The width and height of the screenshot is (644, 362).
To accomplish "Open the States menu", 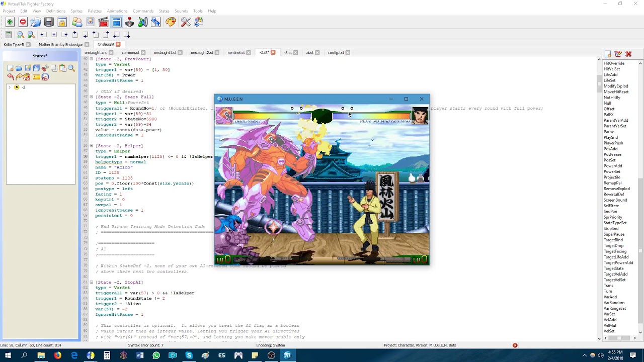I will coord(164,11).
